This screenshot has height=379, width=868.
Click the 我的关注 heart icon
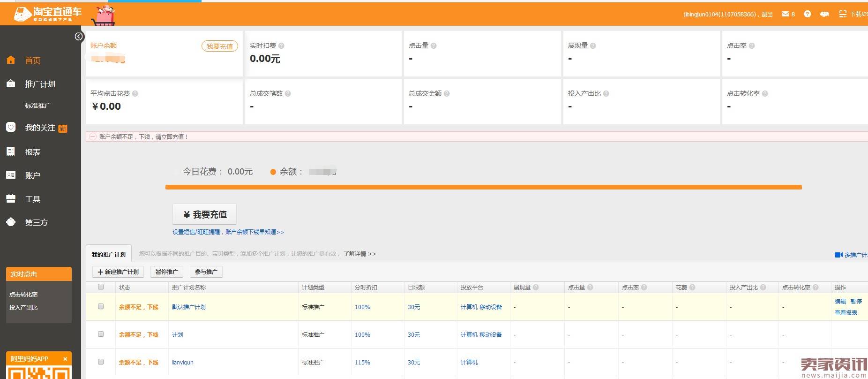11,127
